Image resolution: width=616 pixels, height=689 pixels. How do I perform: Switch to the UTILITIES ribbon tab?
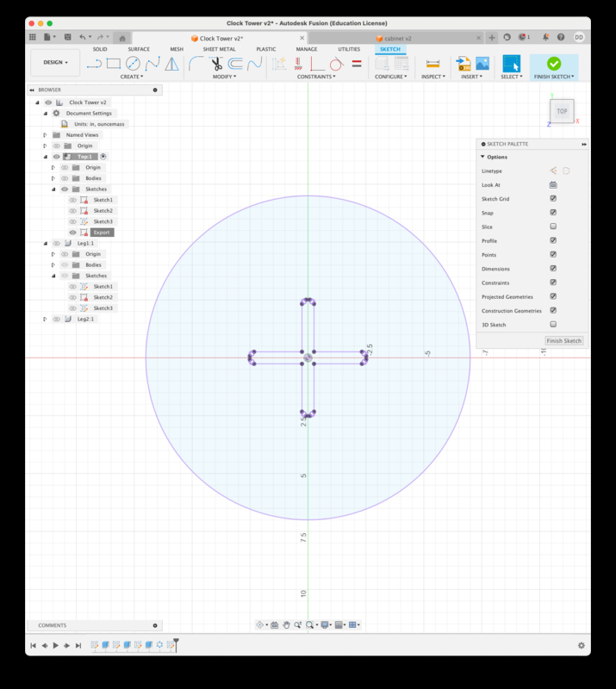point(349,49)
